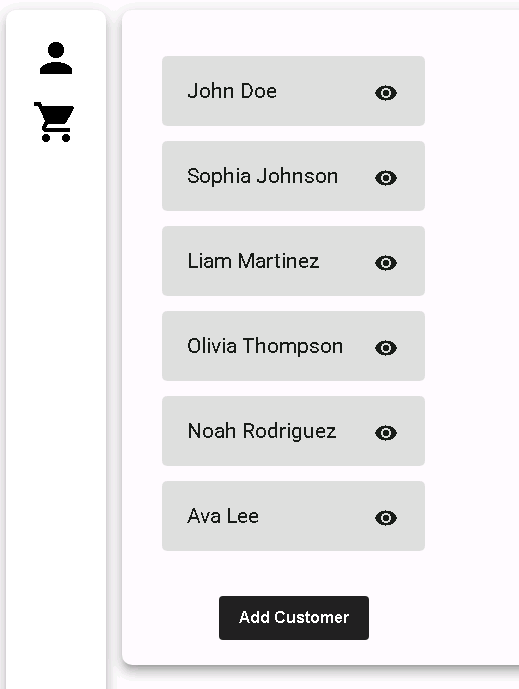Click the gray card gap between Ava Lee and eye
The width and height of the screenshot is (519, 689).
click(316, 516)
